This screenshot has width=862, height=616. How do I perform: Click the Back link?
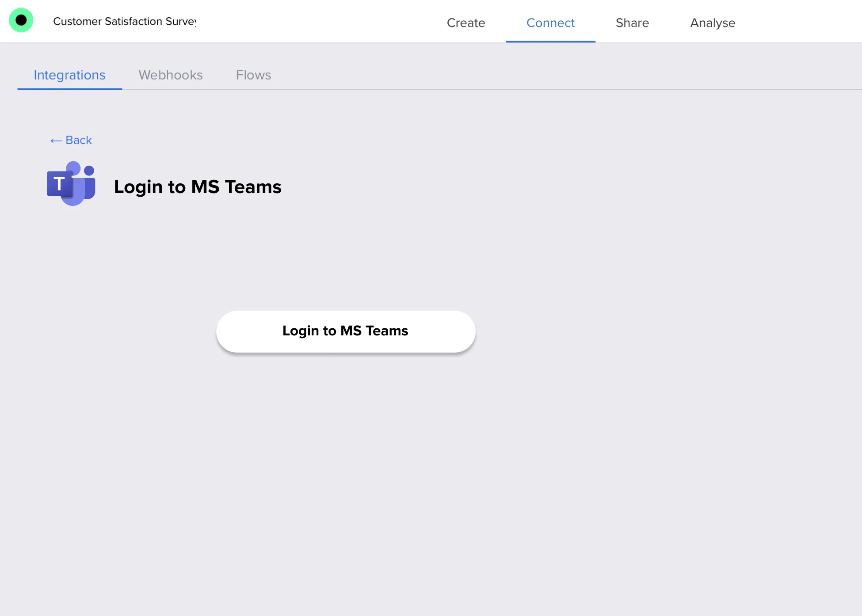79,140
